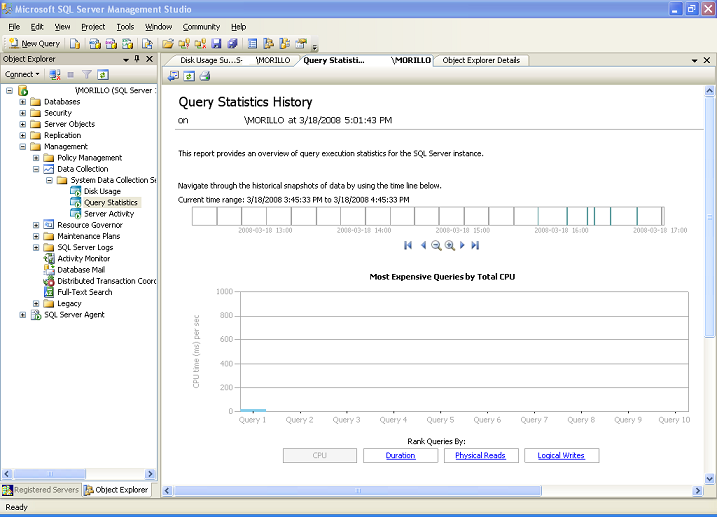Open the Activity Monitor node
Image resolution: width=717 pixels, height=517 pixels.
tap(83, 258)
